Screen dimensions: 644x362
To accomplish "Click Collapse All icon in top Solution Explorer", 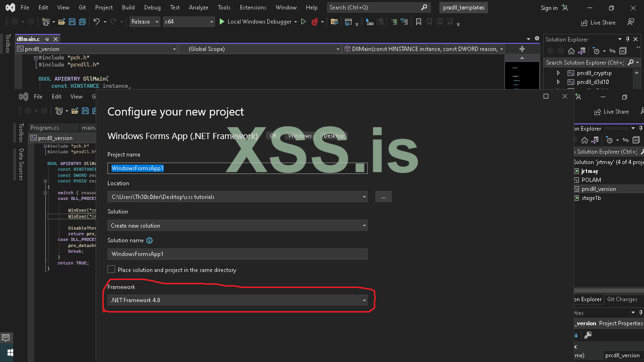I will point(623,51).
